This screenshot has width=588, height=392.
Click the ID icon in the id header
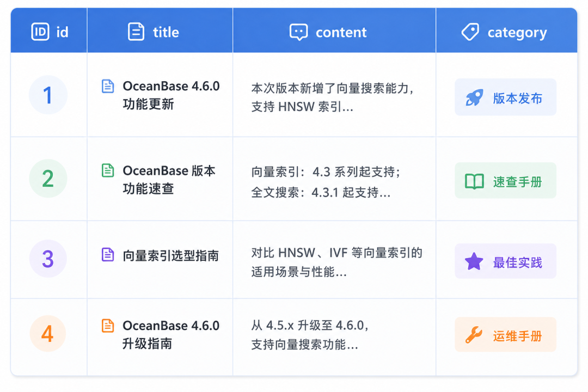pos(40,32)
